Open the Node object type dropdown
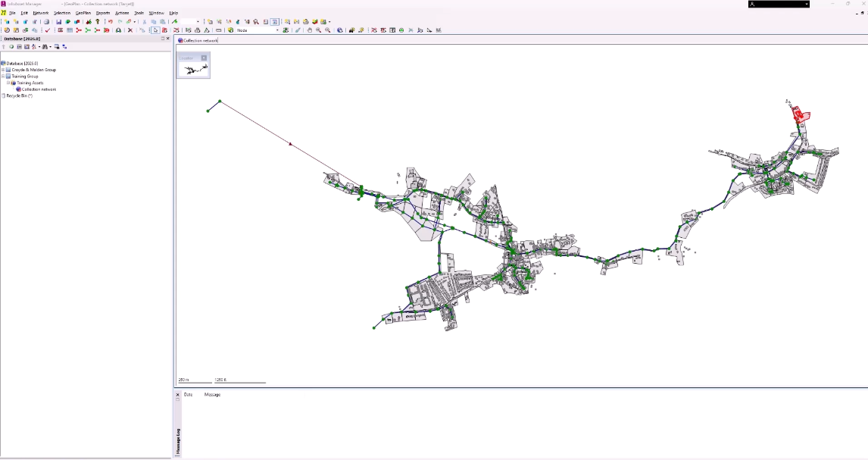Image resolution: width=868 pixels, height=460 pixels. pos(276,30)
